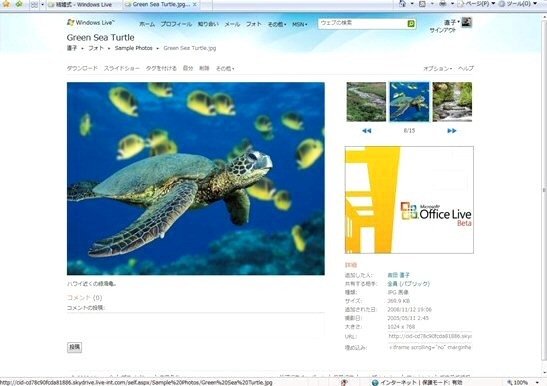Viewport: 547px width, 386px height.
Task: Click the uploader name link in details
Action: point(399,275)
